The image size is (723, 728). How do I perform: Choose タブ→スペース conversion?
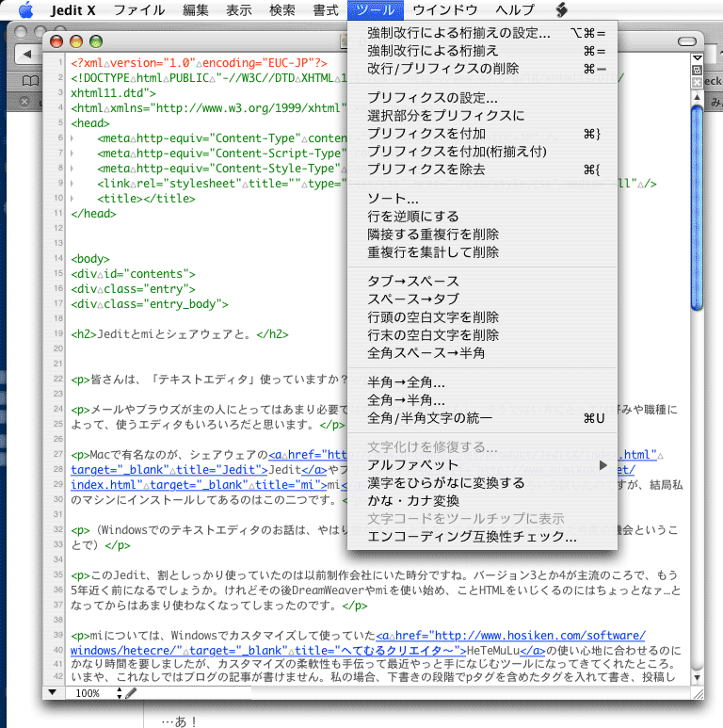(483, 281)
